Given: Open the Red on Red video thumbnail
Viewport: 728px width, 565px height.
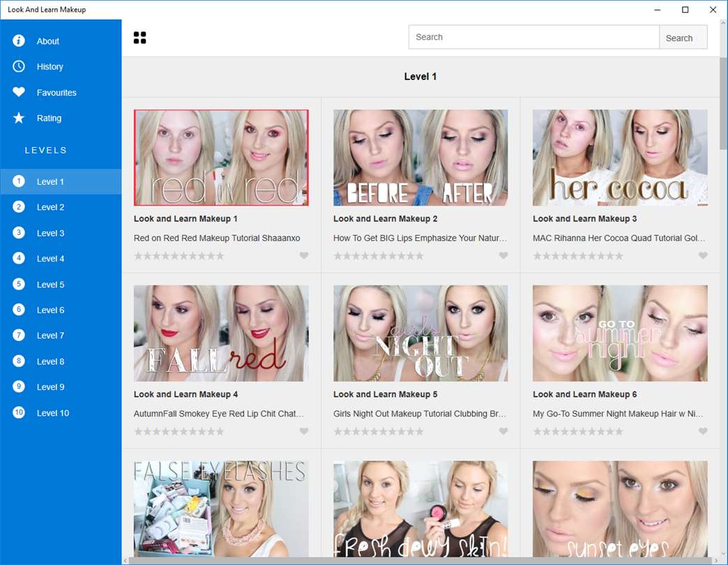Looking at the screenshot, I should pos(221,158).
